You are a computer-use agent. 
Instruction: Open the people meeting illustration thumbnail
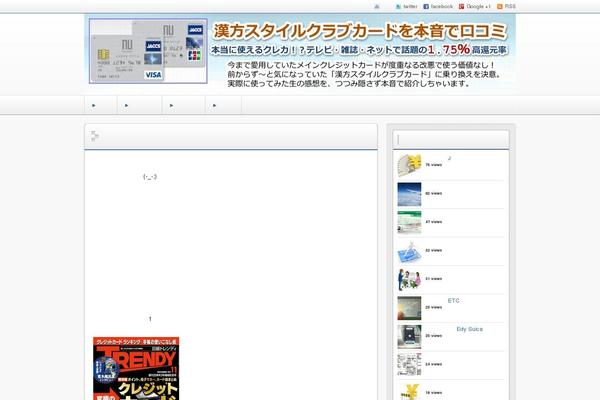click(409, 279)
